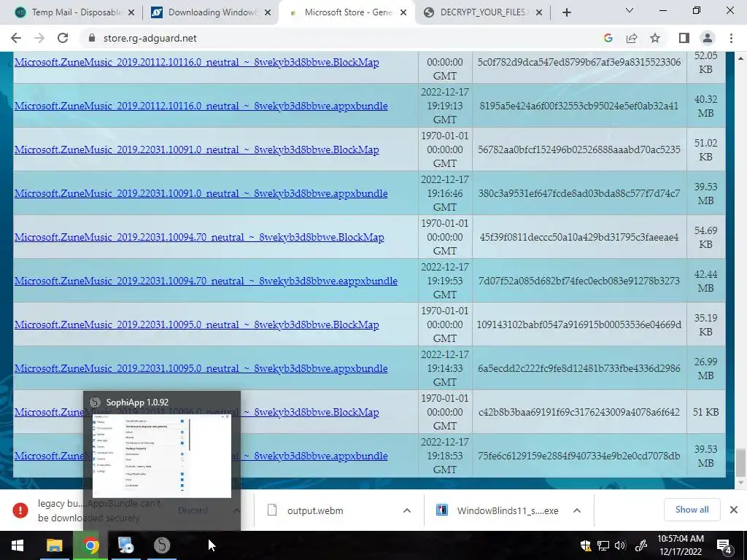Go back to the previous page
The image size is (747, 560).
16,38
